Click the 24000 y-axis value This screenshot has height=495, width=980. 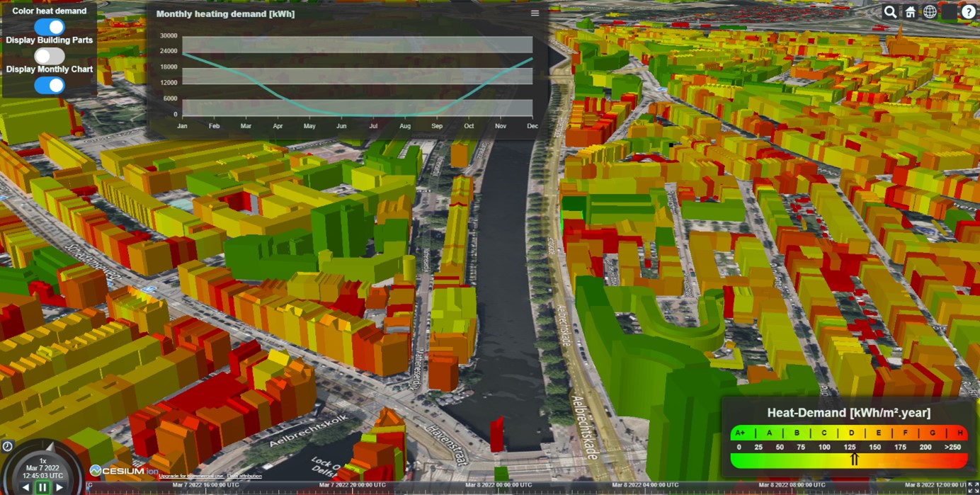(169, 51)
